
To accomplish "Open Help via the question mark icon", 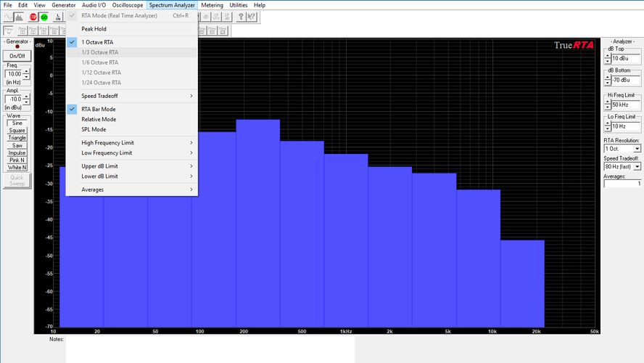I will point(239,17).
